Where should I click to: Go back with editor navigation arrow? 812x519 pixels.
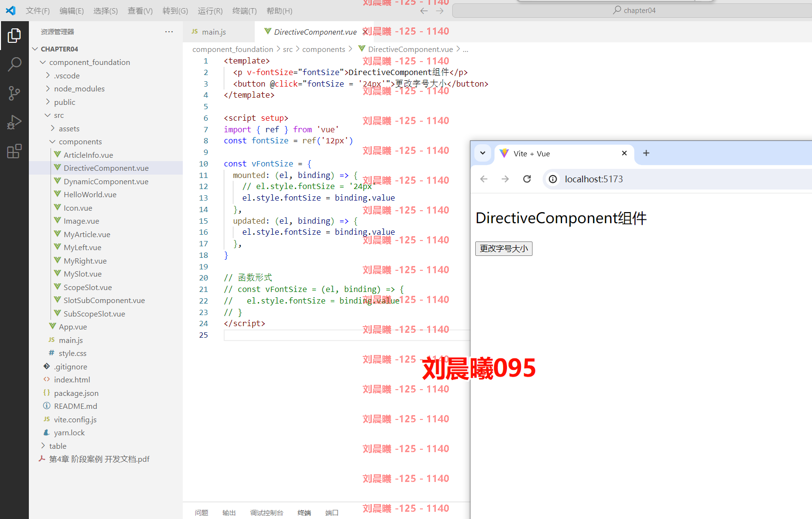424,11
